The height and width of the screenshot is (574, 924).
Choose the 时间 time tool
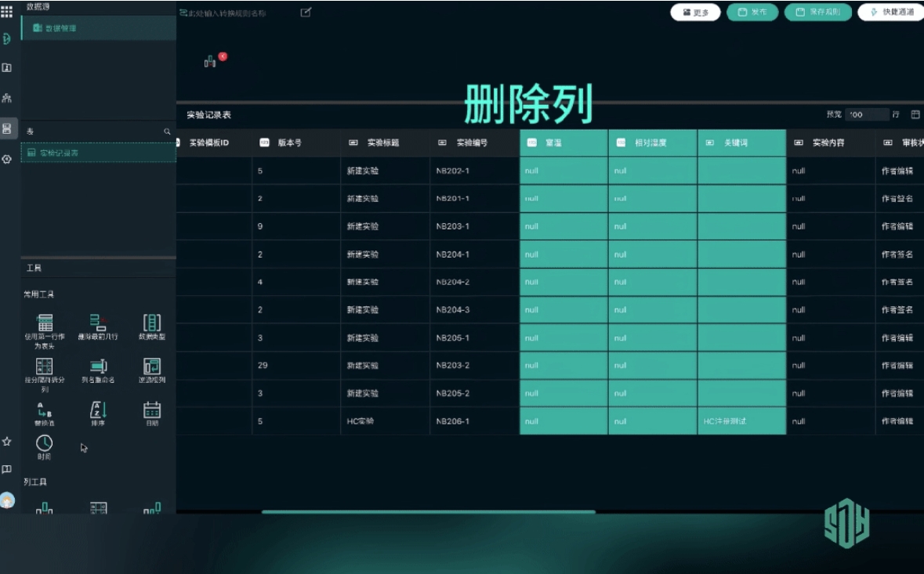tap(44, 446)
